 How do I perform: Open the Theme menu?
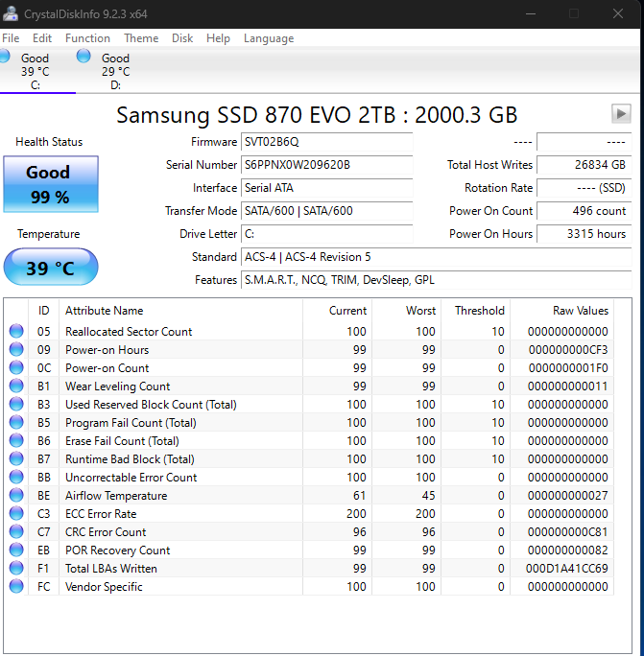tap(141, 38)
